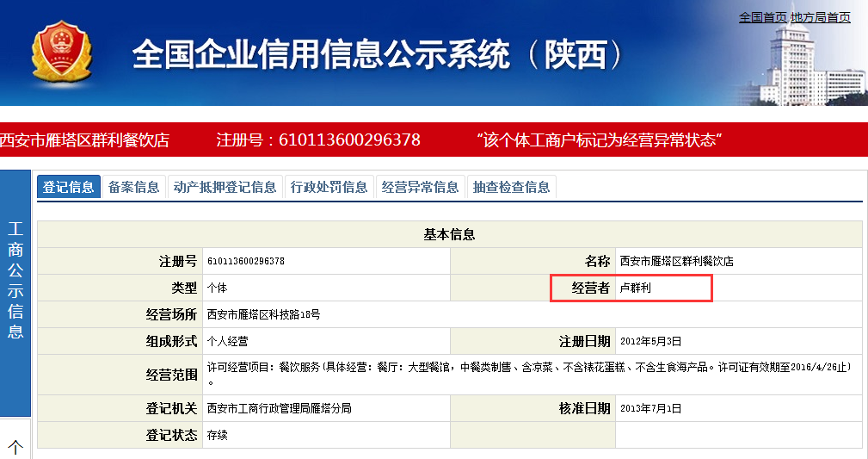Image resolution: width=868 pixels, height=459 pixels.
Task: Open the 全国首页 link
Action: (763, 18)
